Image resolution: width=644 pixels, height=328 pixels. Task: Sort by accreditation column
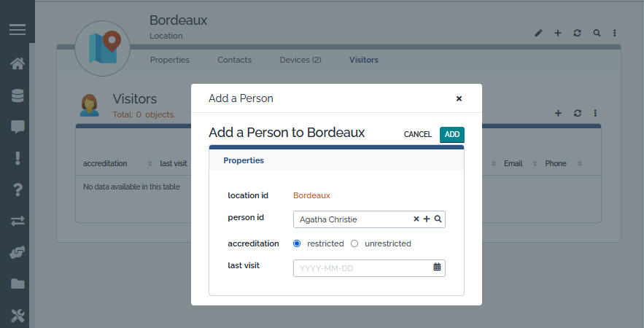click(105, 163)
